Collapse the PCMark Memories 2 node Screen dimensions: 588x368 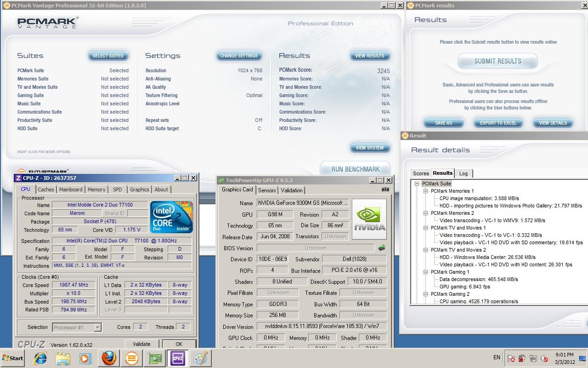tap(426, 213)
